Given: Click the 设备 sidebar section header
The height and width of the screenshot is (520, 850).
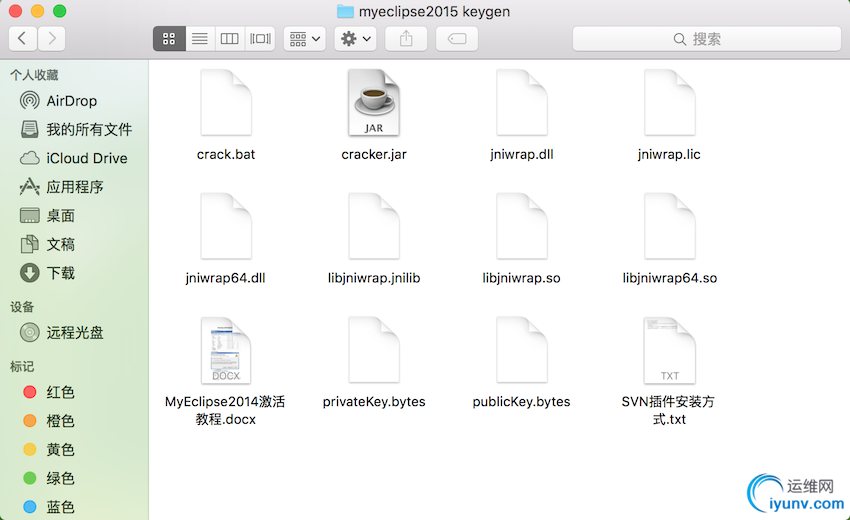Looking at the screenshot, I should 22,307.
